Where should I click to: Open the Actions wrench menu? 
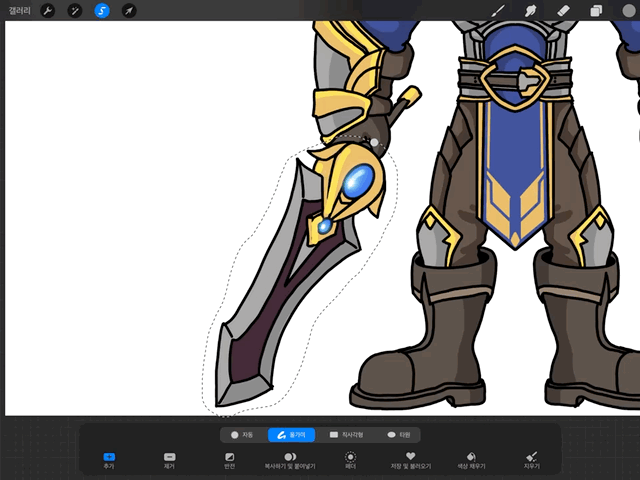coord(48,10)
